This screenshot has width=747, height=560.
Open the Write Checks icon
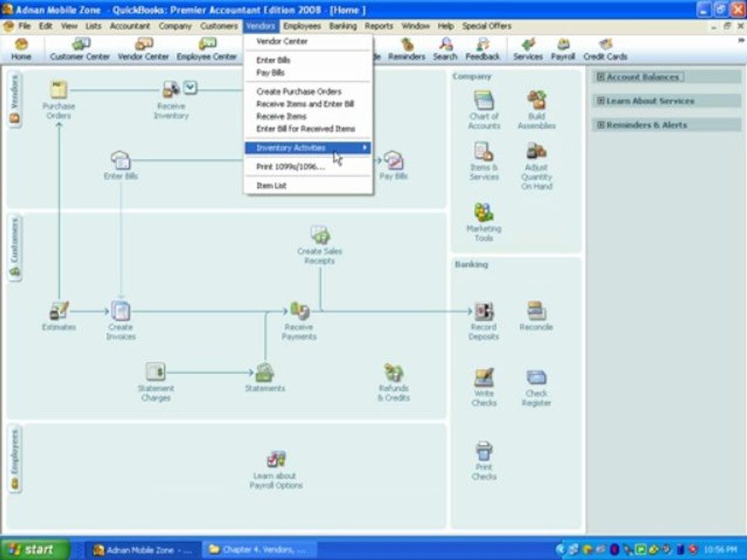pyautogui.click(x=483, y=377)
